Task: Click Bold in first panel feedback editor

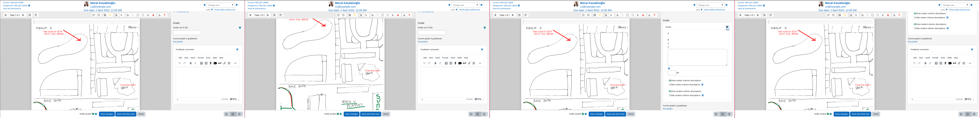Action: (191, 63)
